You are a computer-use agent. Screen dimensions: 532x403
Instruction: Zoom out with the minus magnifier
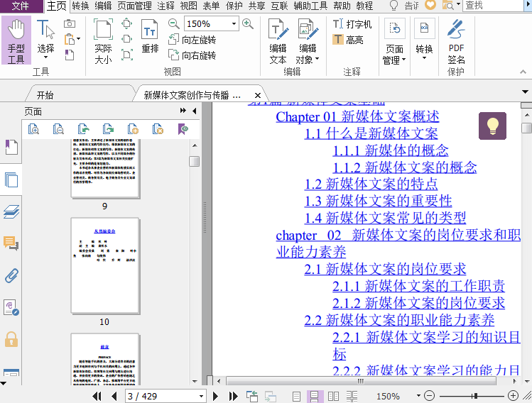[173, 23]
